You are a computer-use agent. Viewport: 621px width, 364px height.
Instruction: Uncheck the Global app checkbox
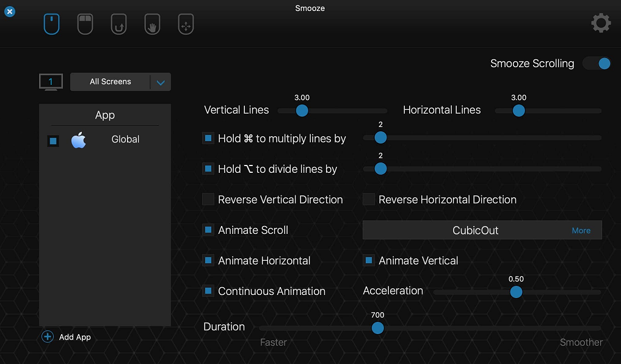pos(53,140)
